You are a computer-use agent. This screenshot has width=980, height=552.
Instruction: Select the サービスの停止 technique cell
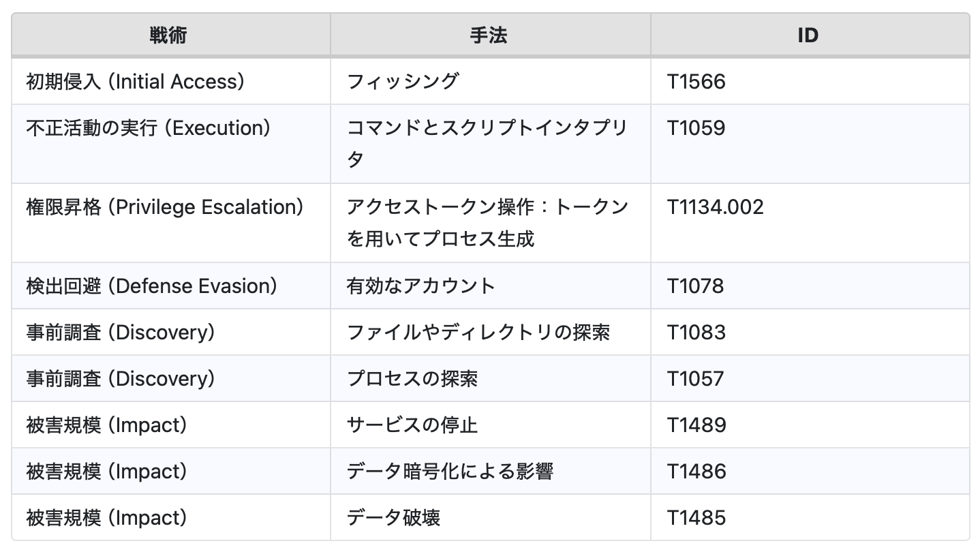(412, 425)
